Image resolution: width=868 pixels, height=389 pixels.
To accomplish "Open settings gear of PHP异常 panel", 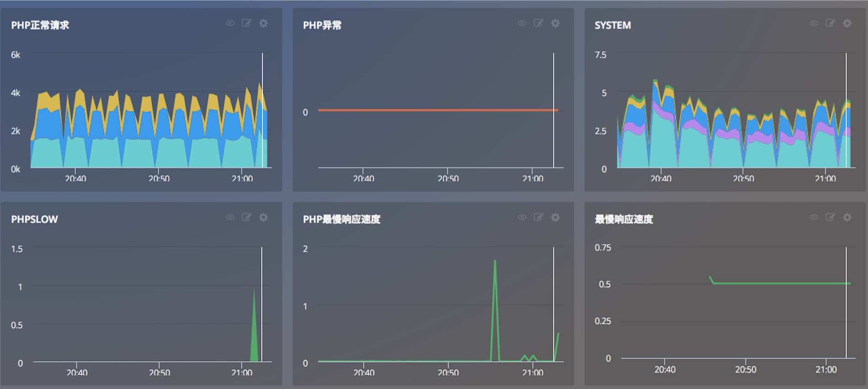I will [555, 23].
